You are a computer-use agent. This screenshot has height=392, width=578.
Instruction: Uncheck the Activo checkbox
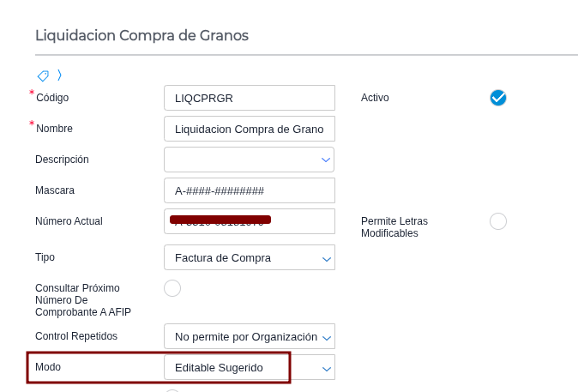498,98
